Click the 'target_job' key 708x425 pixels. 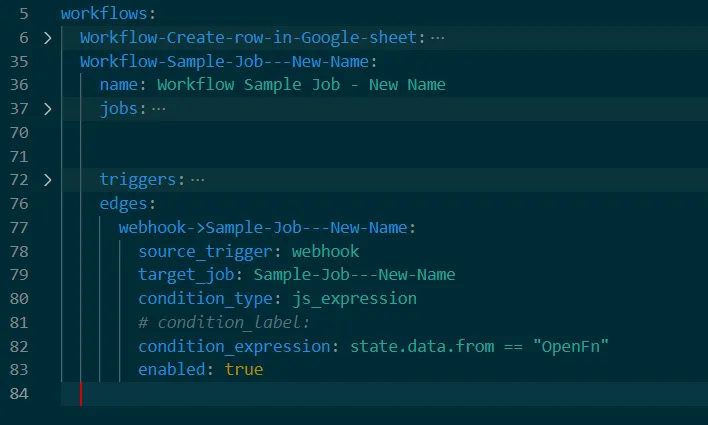click(186, 275)
